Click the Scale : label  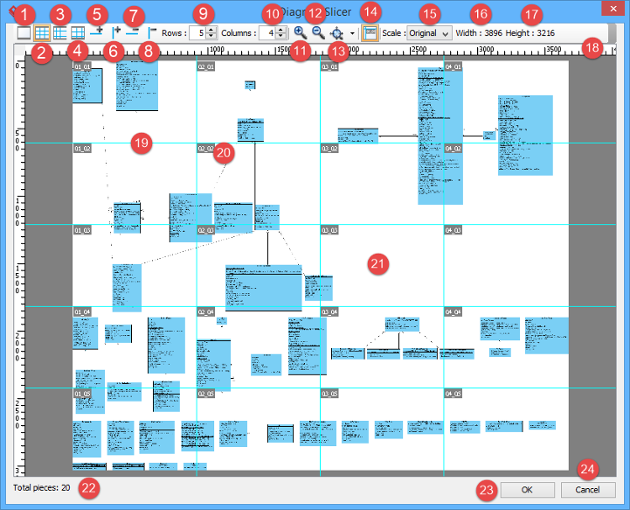point(393,33)
